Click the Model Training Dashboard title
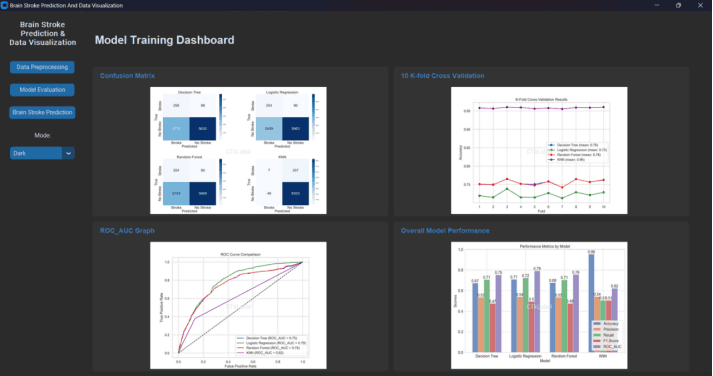 point(165,40)
